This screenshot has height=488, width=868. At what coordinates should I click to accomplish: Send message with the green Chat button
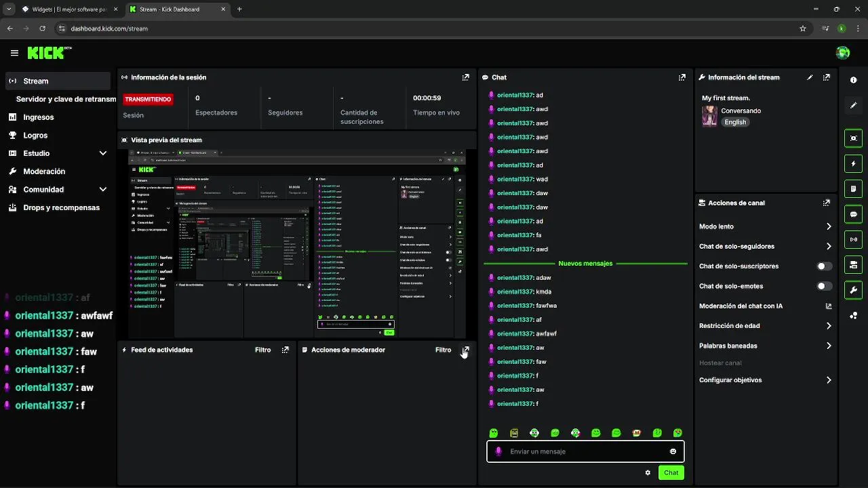pyautogui.click(x=671, y=472)
